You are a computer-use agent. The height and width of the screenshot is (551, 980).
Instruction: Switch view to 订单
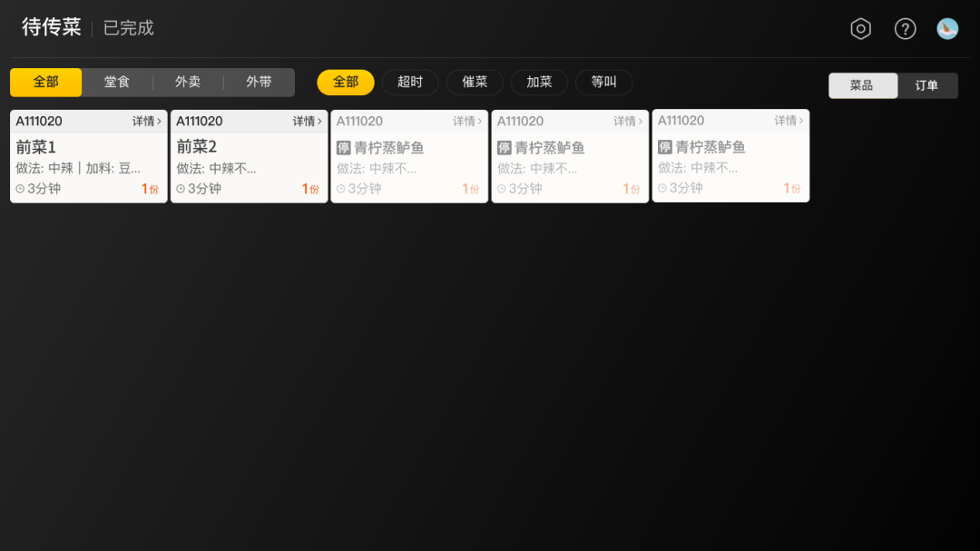[x=926, y=85]
